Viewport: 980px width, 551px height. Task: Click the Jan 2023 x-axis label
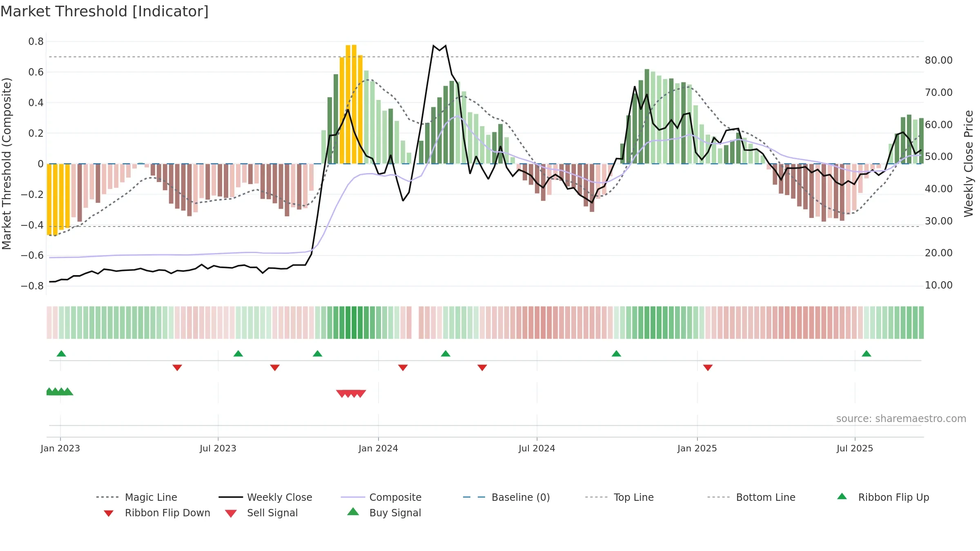point(60,449)
